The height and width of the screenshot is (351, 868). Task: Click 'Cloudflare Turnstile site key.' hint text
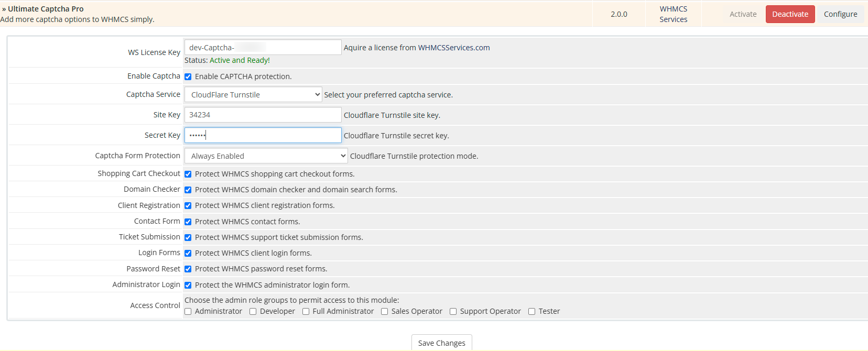[x=392, y=115]
